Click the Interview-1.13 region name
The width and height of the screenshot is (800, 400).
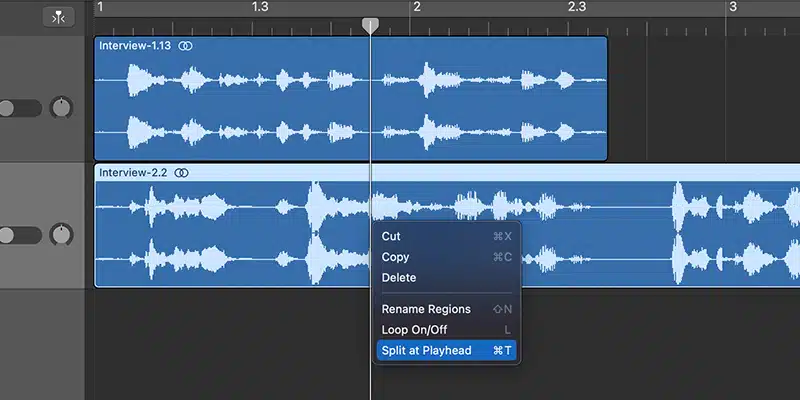135,45
